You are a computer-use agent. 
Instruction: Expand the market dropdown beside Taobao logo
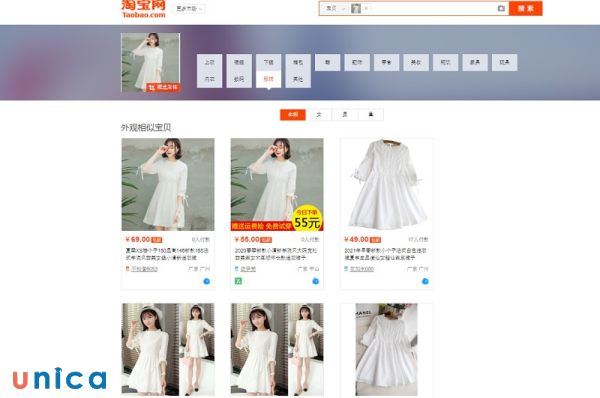[189, 8]
